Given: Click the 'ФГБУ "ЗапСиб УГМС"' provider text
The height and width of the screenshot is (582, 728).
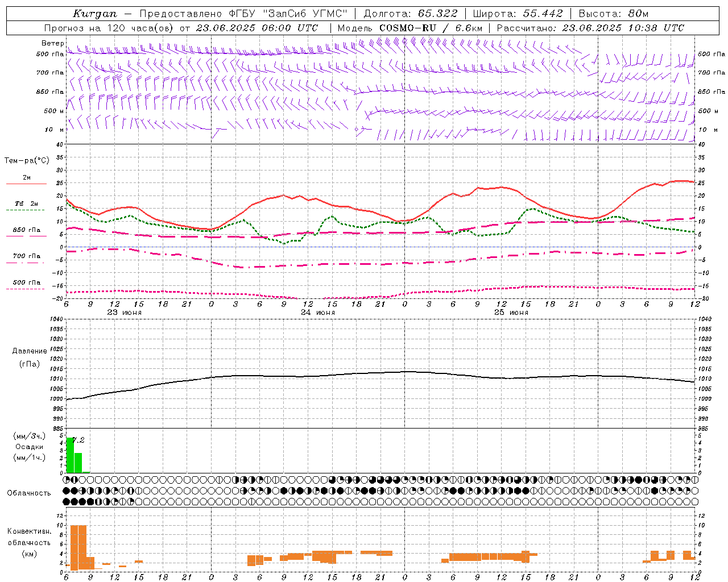Looking at the screenshot, I should pyautogui.click(x=288, y=14).
